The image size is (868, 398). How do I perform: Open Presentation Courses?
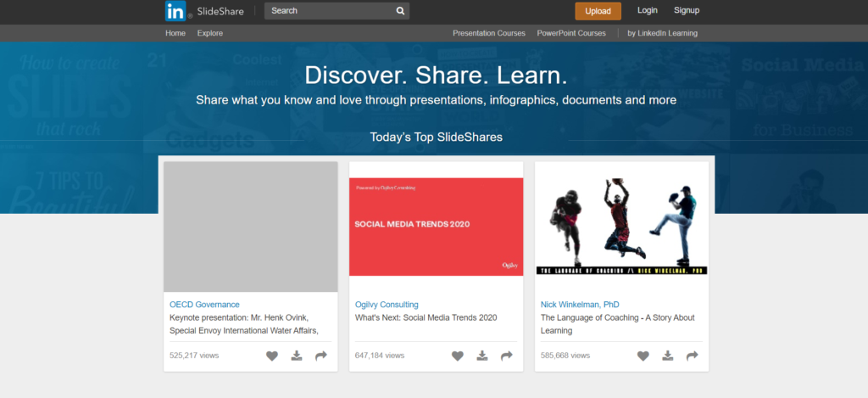click(489, 33)
